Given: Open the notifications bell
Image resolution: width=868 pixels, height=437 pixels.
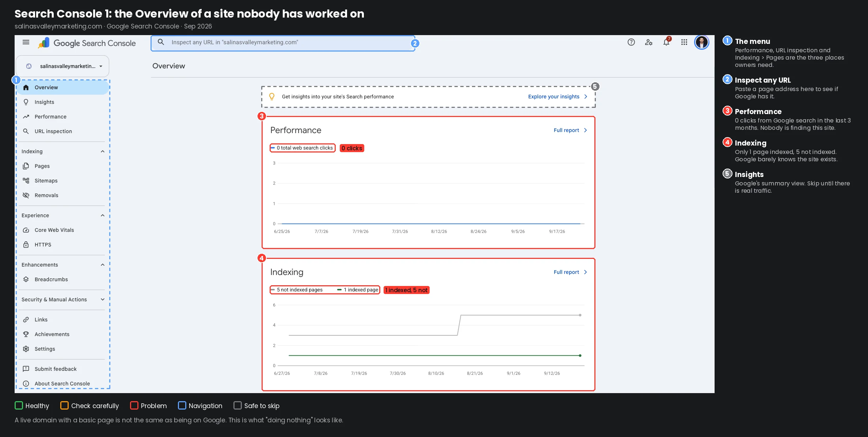Looking at the screenshot, I should click(666, 42).
